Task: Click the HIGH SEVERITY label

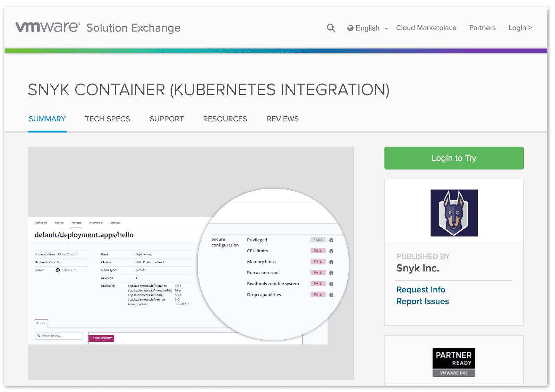Action: point(101,338)
